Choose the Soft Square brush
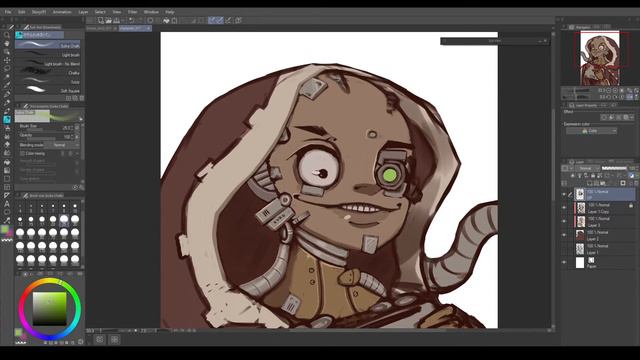 48,90
